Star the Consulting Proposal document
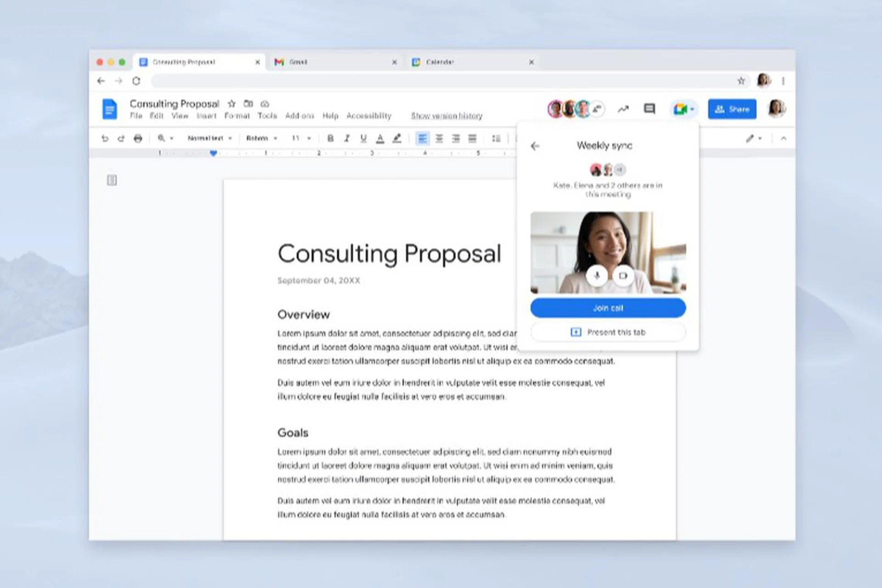 (232, 104)
